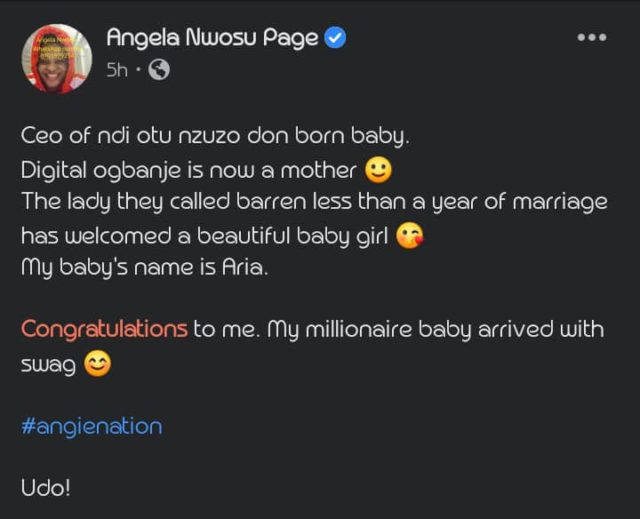Click the globe public audience icon
Viewport: 640px width, 519px height.
point(159,70)
